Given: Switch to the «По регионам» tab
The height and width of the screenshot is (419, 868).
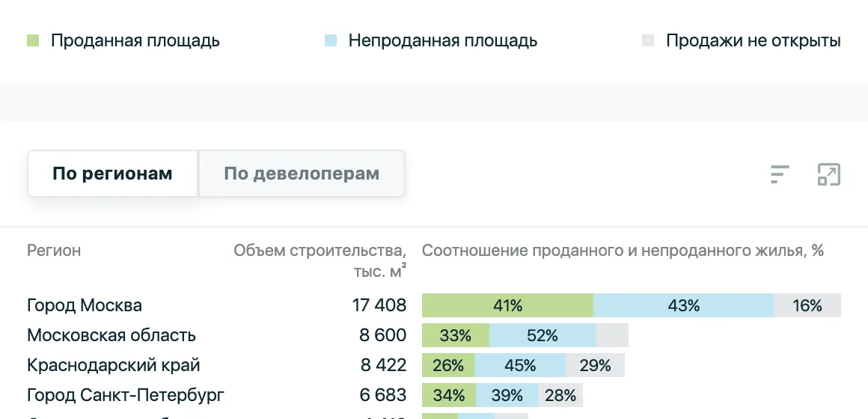Looking at the screenshot, I should (112, 174).
